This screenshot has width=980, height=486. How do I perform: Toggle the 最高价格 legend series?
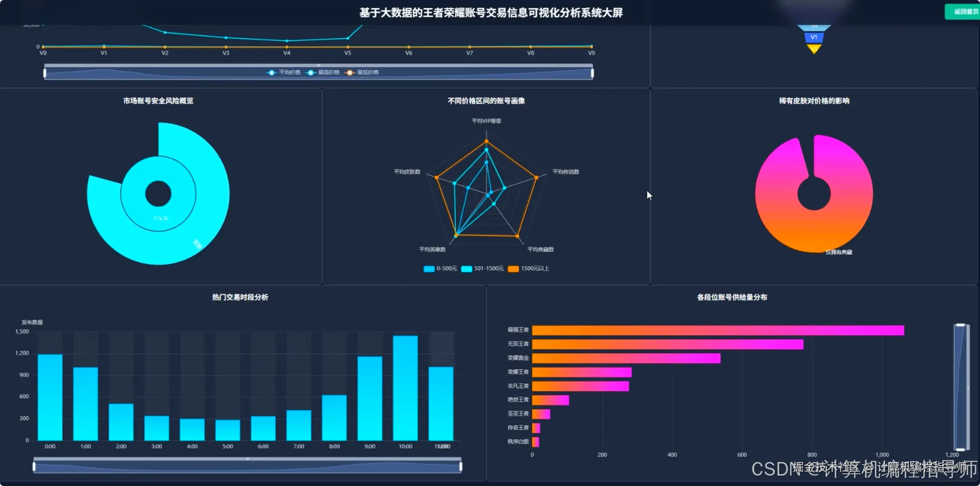(323, 72)
